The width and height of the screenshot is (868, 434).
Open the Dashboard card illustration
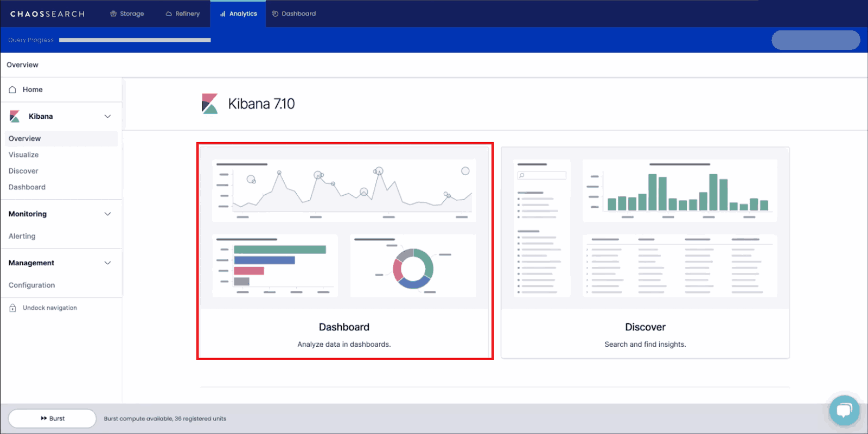click(344, 228)
